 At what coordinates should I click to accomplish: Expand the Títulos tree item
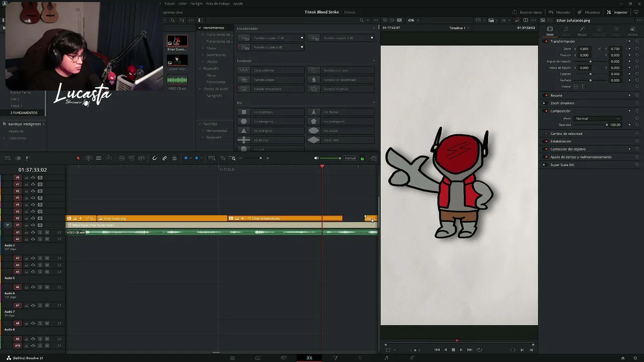pyautogui.click(x=203, y=48)
